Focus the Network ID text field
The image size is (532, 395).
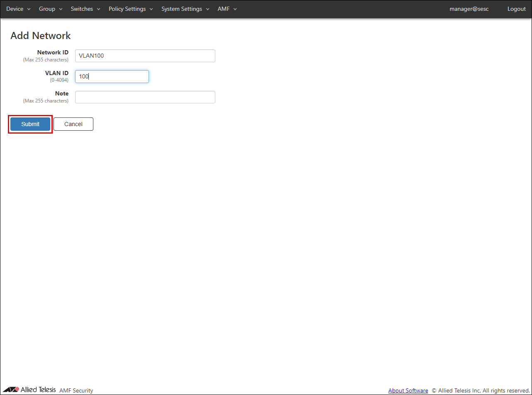145,56
